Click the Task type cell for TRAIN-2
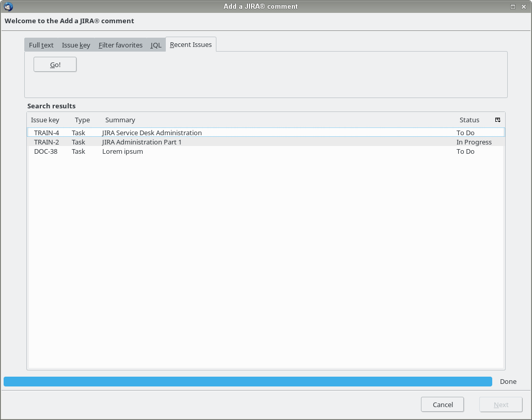 (79, 142)
